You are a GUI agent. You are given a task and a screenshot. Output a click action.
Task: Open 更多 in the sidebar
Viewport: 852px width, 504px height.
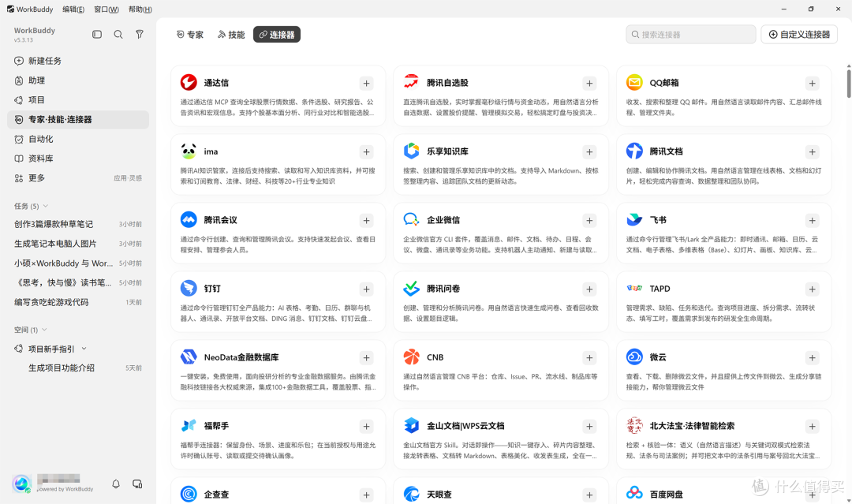coord(77,178)
